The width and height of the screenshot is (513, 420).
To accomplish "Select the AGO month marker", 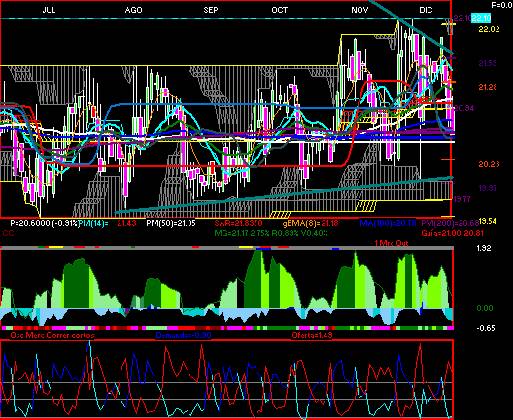I will pyautogui.click(x=133, y=10).
